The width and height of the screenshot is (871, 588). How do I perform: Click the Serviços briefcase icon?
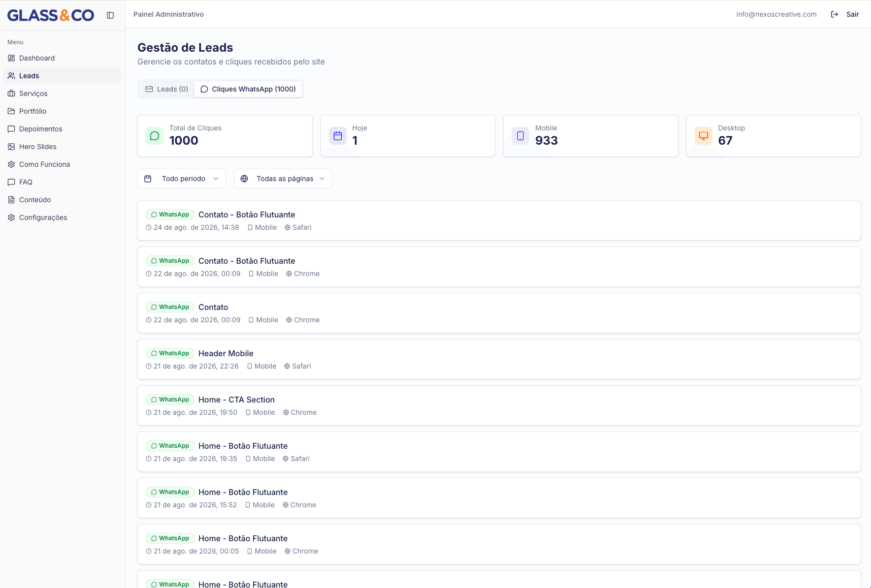click(x=11, y=93)
